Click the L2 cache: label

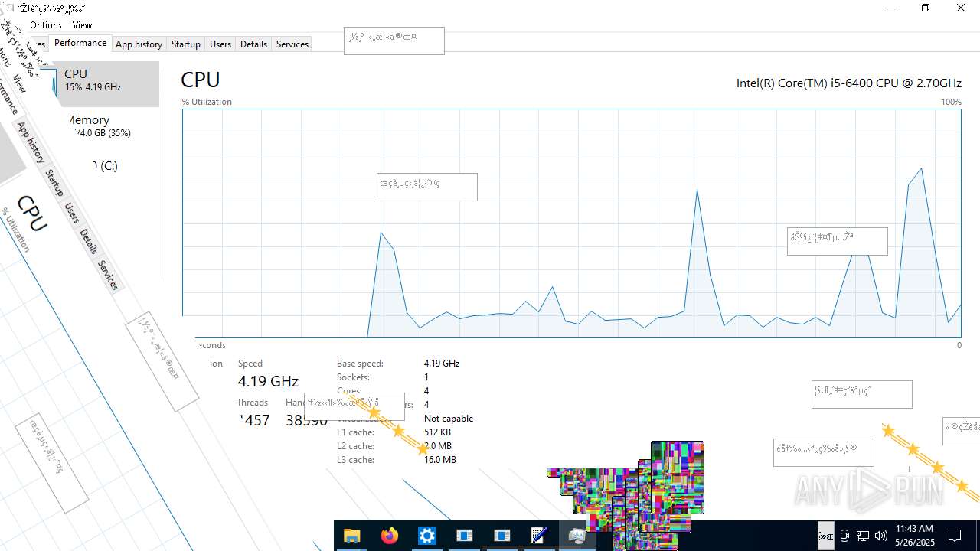355,446
